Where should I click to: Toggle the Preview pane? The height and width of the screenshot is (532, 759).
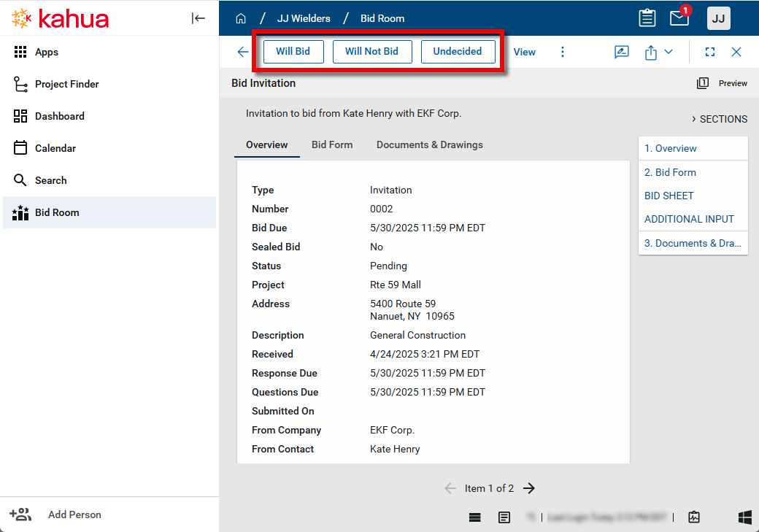tap(723, 83)
